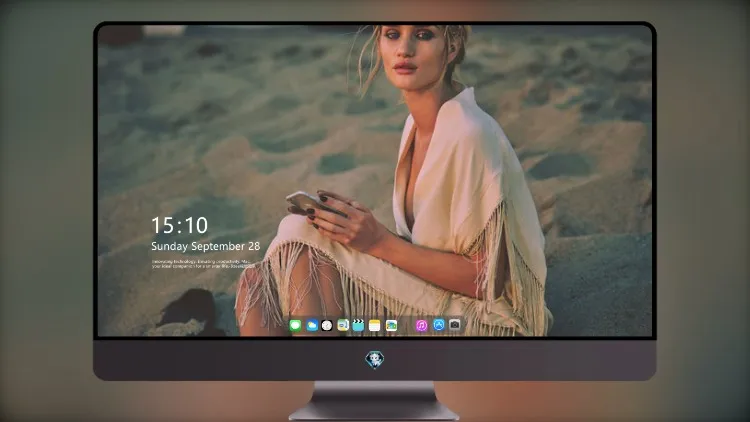The width and height of the screenshot is (750, 422).
Task: Open the blue App Store icon
Action: pyautogui.click(x=439, y=325)
